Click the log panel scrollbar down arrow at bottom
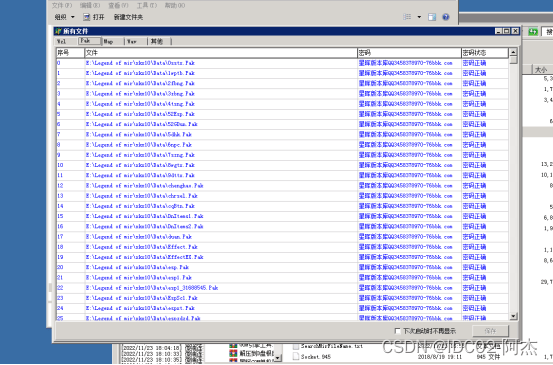The height and width of the screenshot is (365, 553). coord(278,359)
